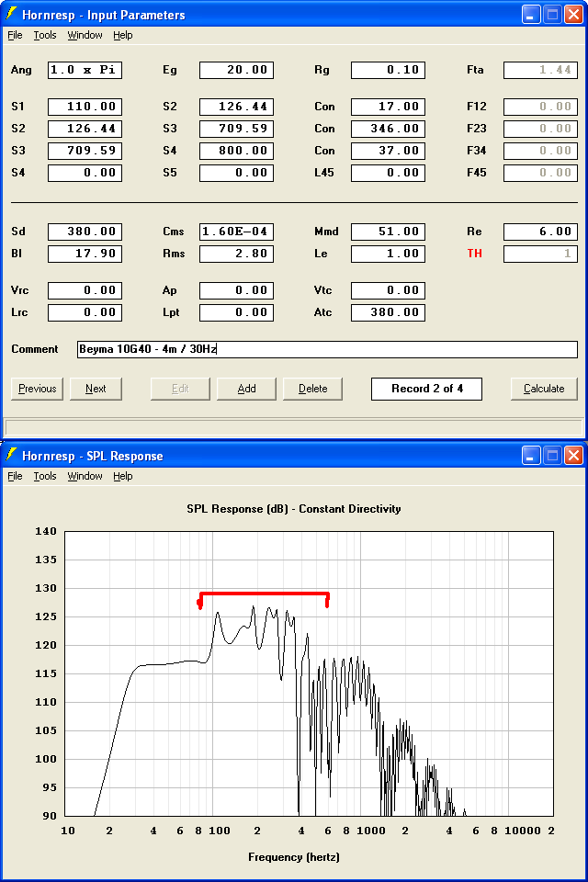Click the disabled Edit button
Viewport: 588px width, 882px height.
coord(180,389)
